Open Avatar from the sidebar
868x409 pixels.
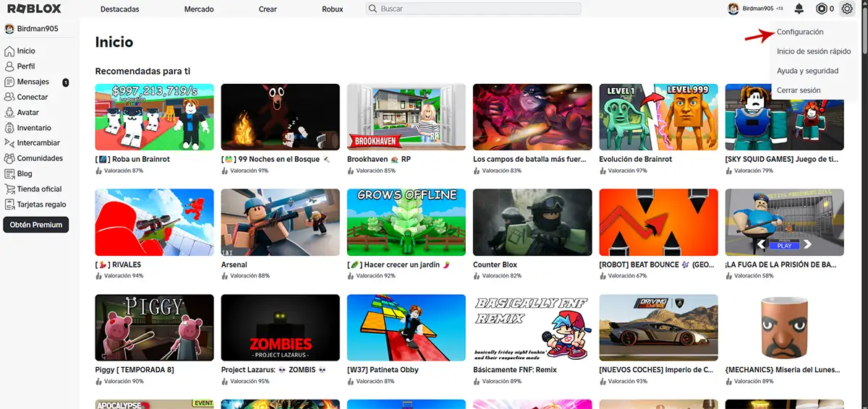coord(27,113)
